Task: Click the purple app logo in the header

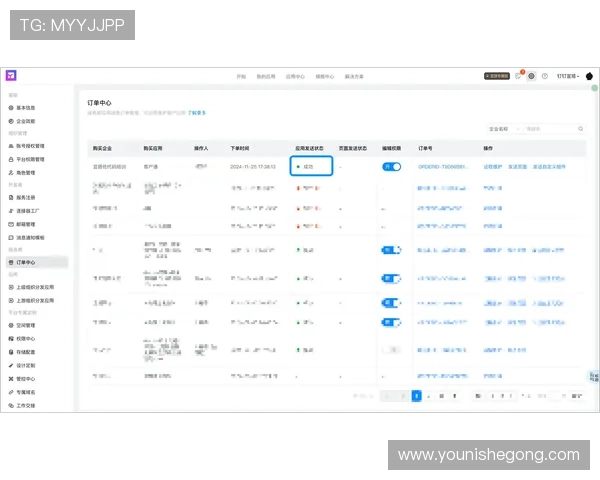Action: coord(11,75)
